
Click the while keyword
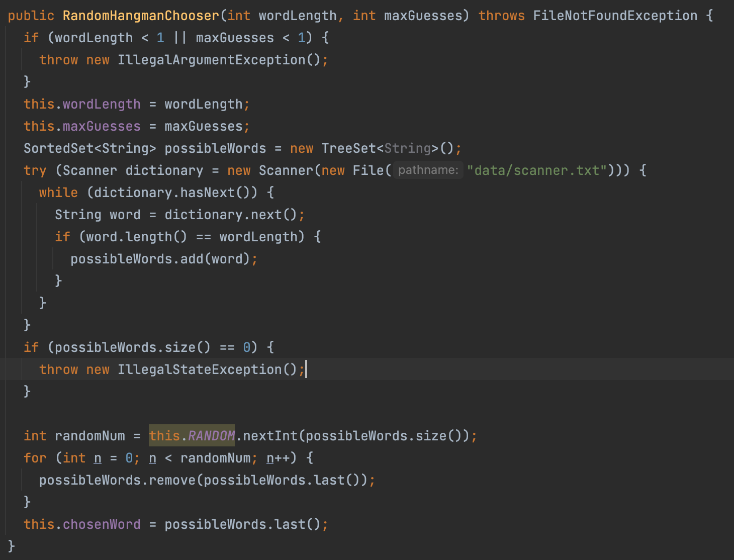pyautogui.click(x=58, y=193)
